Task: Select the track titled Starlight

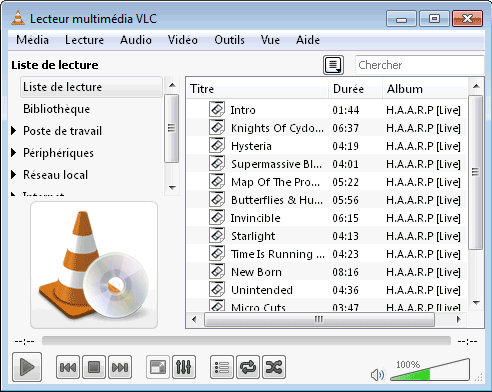Action: click(x=253, y=236)
